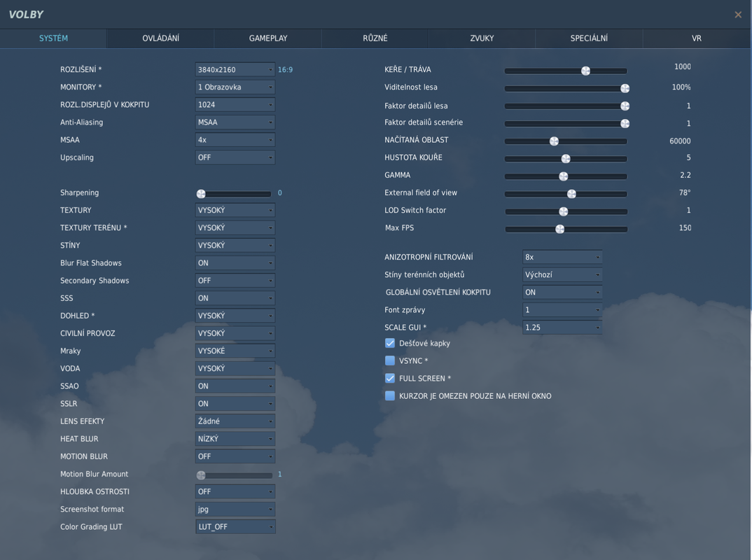The width and height of the screenshot is (752, 560).
Task: Switch to the SYSTÉM tab
Action: (x=53, y=38)
